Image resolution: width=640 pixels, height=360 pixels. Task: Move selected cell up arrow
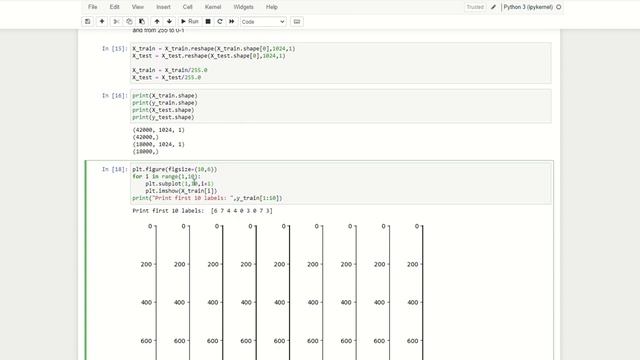157,22
